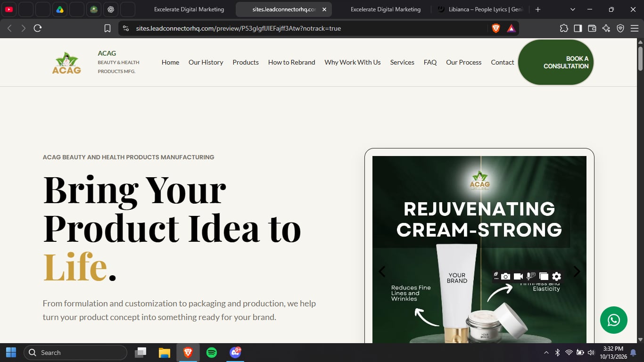Start recording with the video camera icon
The height and width of the screenshot is (362, 644).
click(518, 276)
